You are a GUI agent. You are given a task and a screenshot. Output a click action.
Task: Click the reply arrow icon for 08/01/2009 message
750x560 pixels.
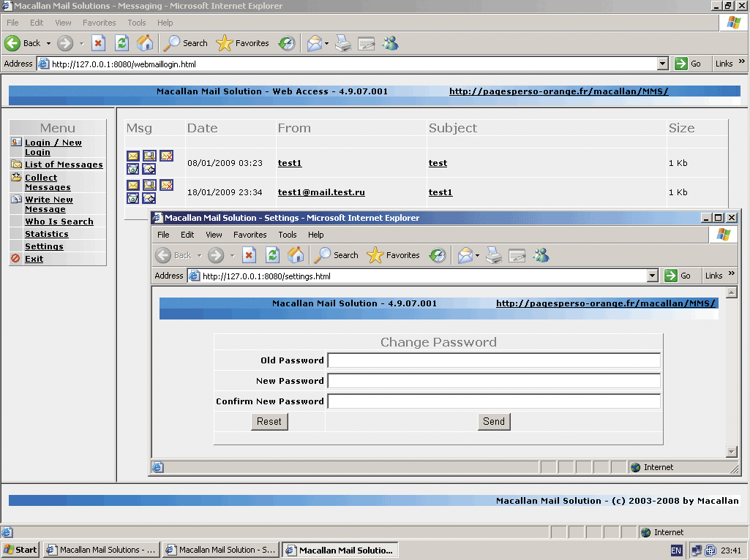pyautogui.click(x=149, y=169)
